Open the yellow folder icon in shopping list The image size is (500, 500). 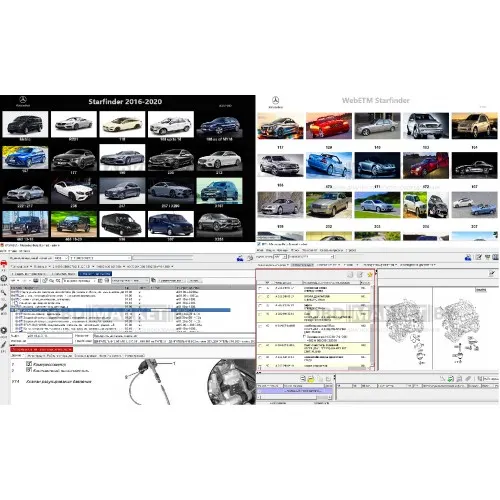click(311, 379)
